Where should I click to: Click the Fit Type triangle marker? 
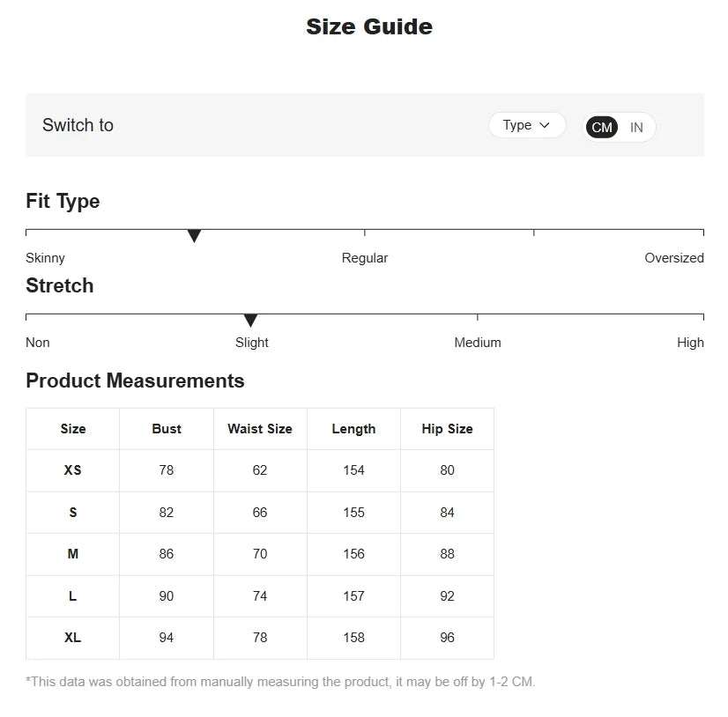pos(194,235)
